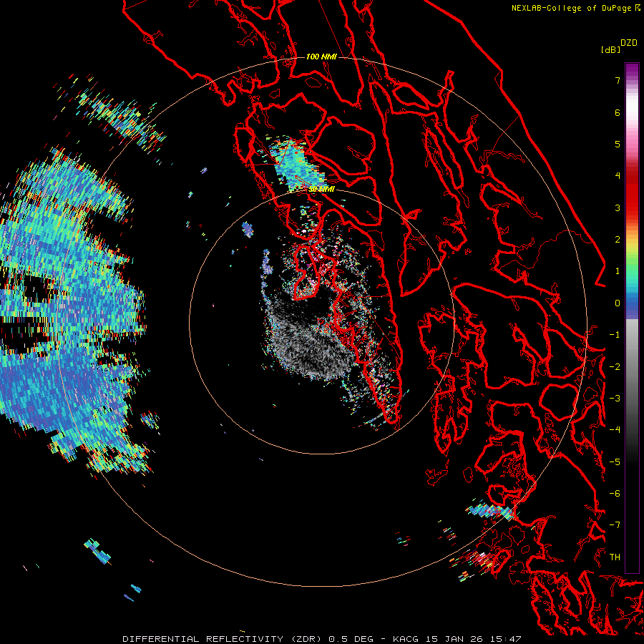Click the 1 tick label on the color scale
Viewport: 644px width, 644px height.
point(618,271)
